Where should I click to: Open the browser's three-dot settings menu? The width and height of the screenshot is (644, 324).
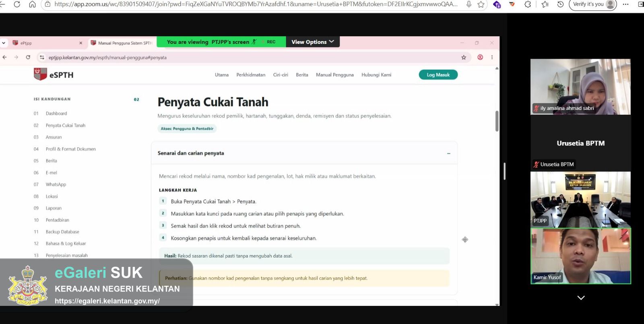pos(625,4)
